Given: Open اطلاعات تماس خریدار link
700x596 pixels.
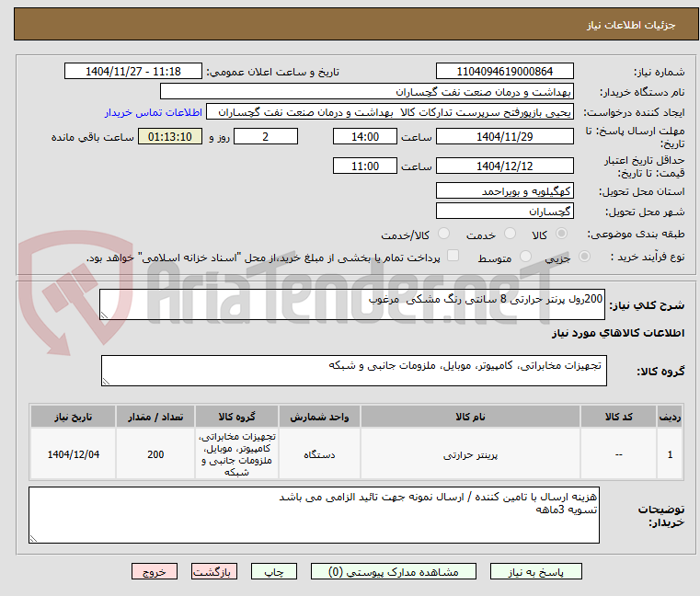Looking at the screenshot, I should (154, 112).
